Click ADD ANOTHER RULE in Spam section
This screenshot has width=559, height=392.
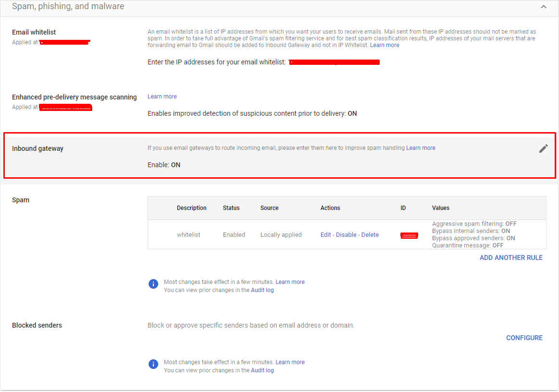511,257
